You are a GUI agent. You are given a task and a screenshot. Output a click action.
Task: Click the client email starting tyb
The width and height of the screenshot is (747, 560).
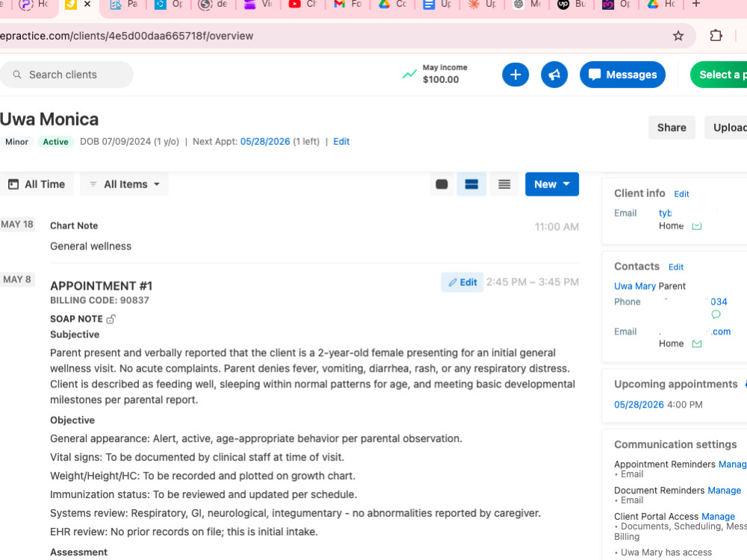[666, 213]
